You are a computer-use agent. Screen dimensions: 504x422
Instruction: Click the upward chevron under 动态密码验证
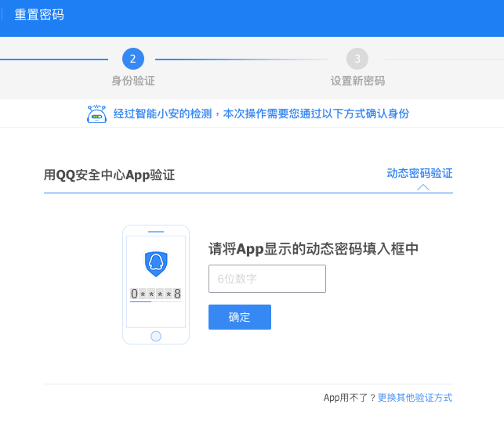[x=423, y=187]
